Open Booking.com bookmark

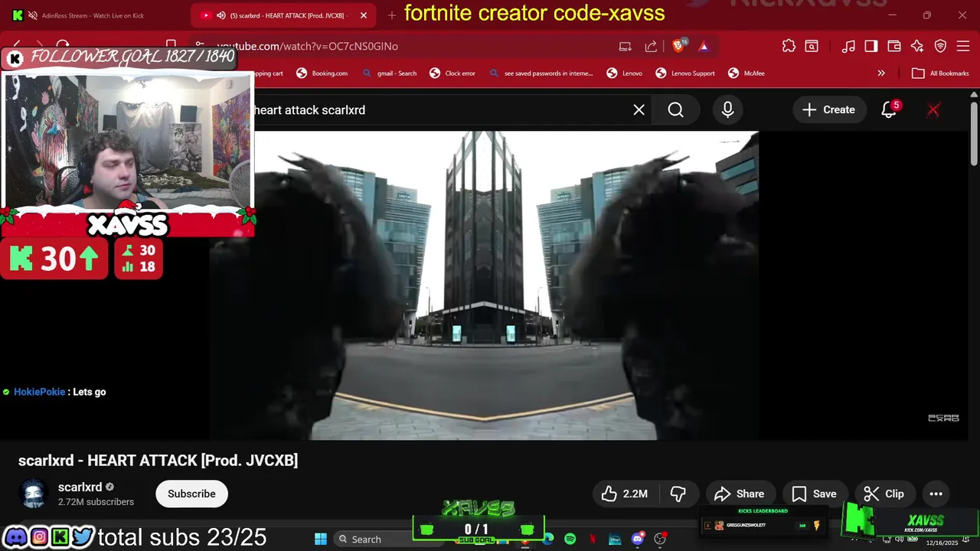(x=322, y=73)
